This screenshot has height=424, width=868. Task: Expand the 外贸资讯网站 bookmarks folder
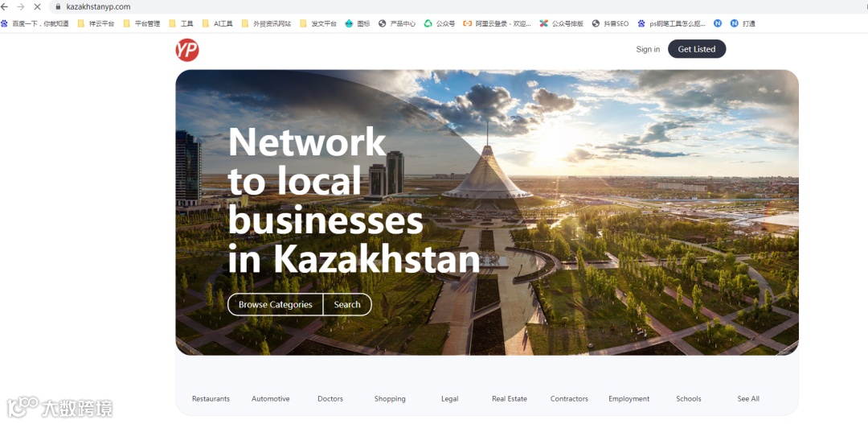[266, 23]
